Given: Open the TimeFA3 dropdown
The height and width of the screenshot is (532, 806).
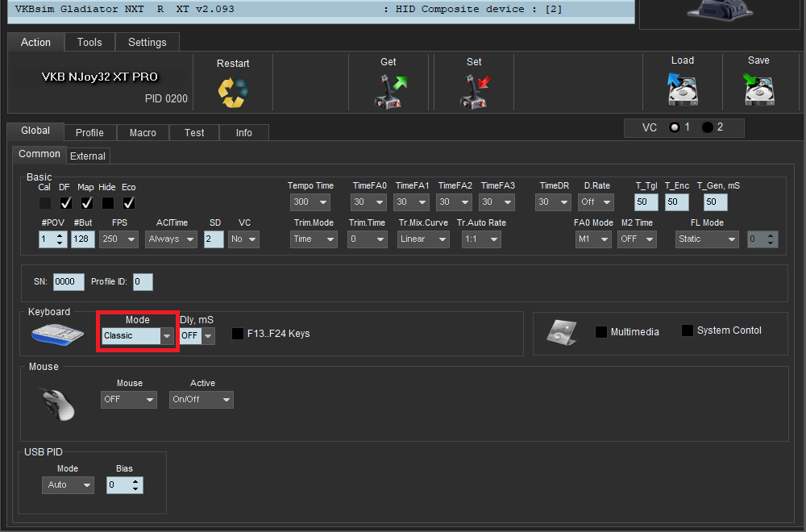Looking at the screenshot, I should click(496, 202).
